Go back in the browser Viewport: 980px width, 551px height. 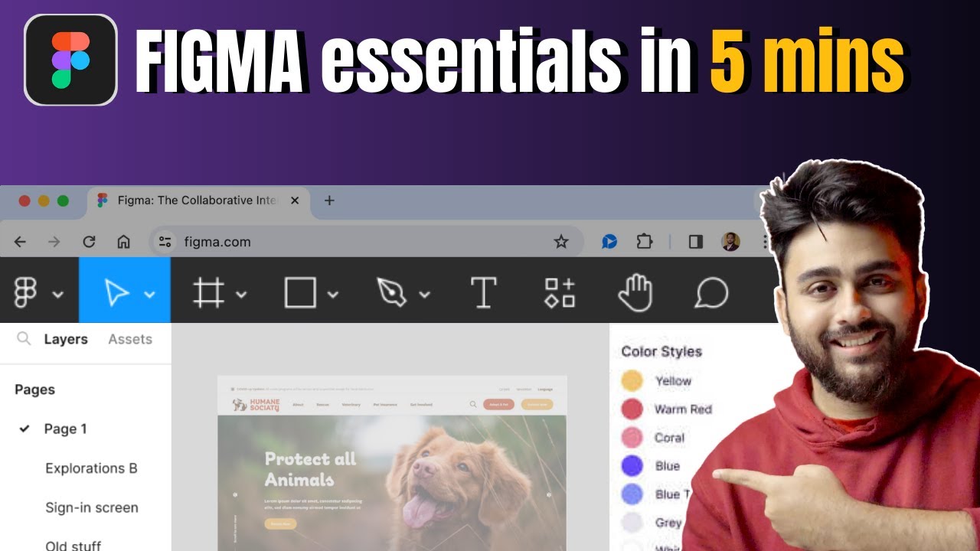coord(21,242)
